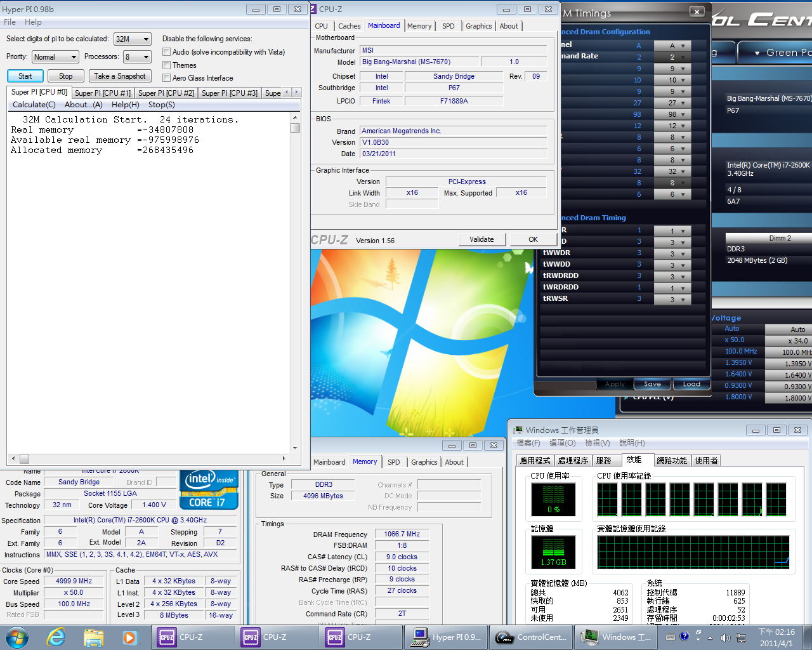Click Hyper PI horizontal scroll-right arrow
The height and width of the screenshot is (650, 812).
tap(284, 458)
